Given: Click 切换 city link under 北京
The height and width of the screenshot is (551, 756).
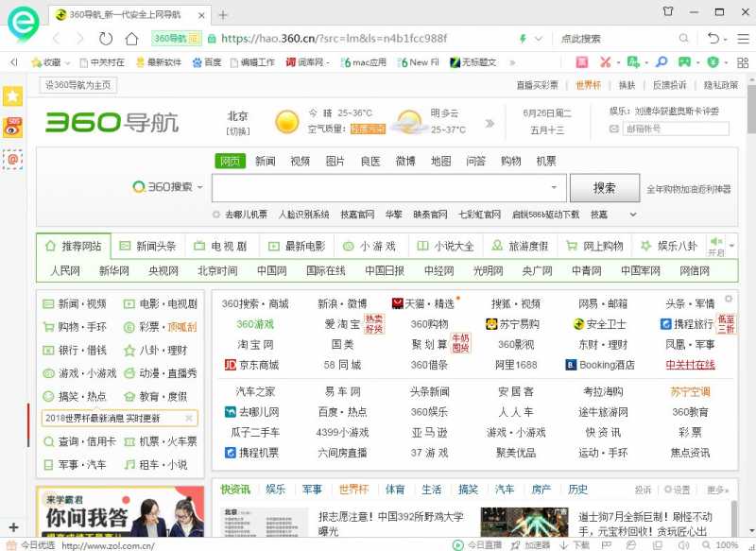Looking at the screenshot, I should click(x=238, y=130).
